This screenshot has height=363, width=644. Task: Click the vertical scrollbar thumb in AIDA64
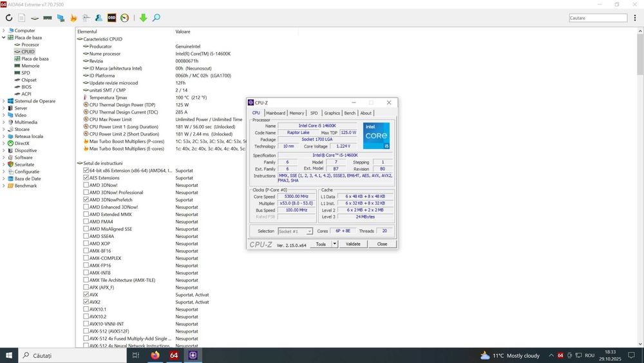coord(640,55)
